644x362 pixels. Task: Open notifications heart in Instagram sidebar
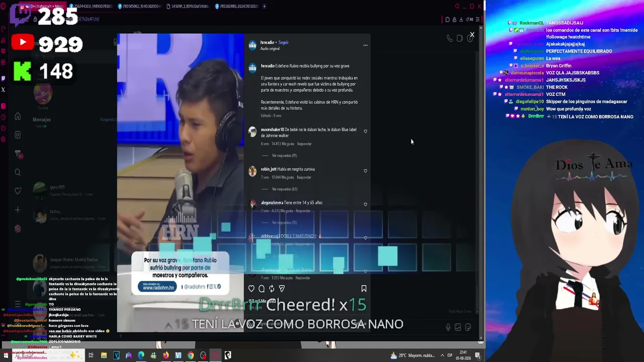pos(18,191)
